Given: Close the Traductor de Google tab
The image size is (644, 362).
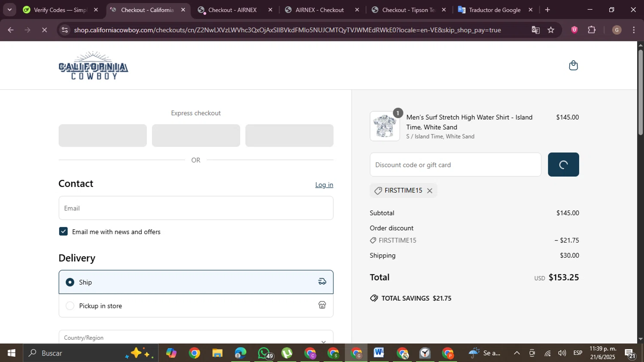Looking at the screenshot, I should coord(531,10).
